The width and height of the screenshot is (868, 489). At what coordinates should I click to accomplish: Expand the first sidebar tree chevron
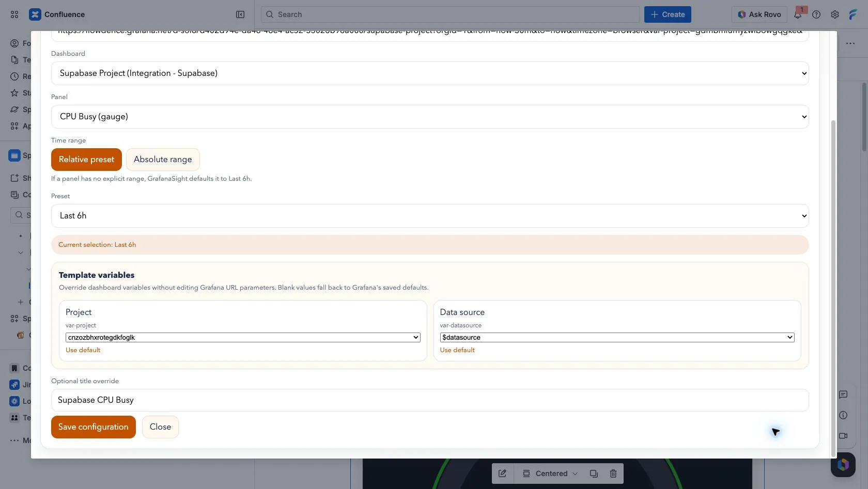click(21, 253)
